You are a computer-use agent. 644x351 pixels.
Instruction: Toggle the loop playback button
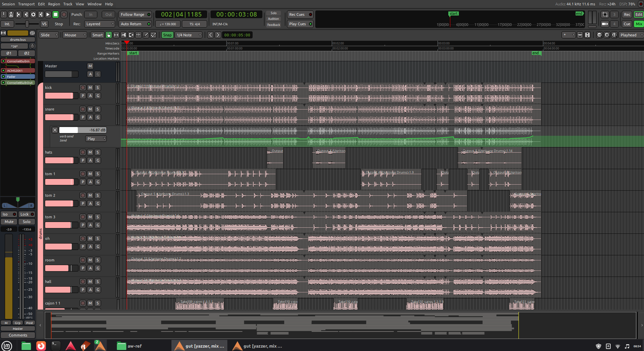click(x=33, y=14)
